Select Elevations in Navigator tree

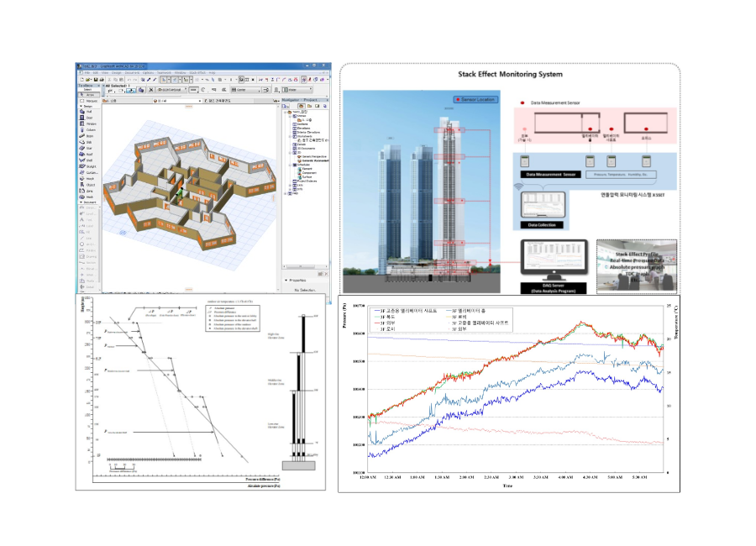(302, 128)
